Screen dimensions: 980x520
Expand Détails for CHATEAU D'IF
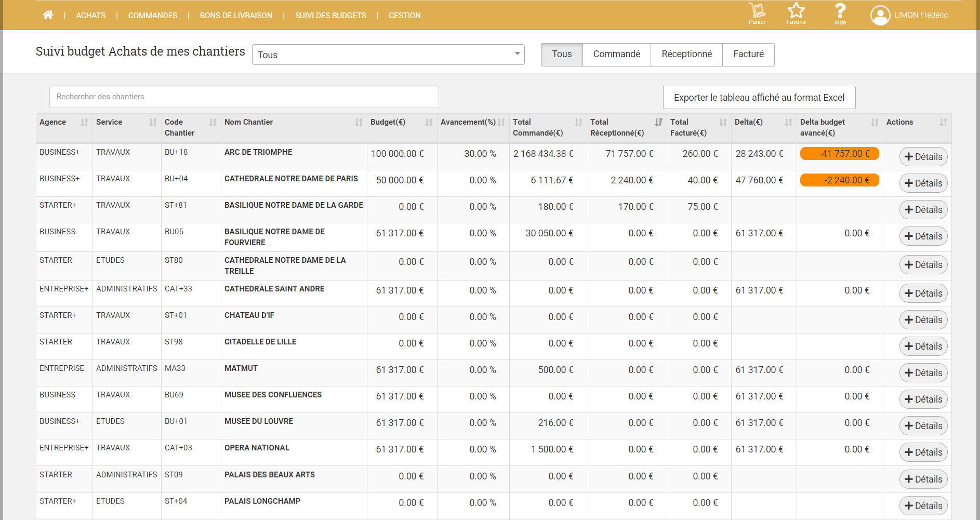point(923,320)
